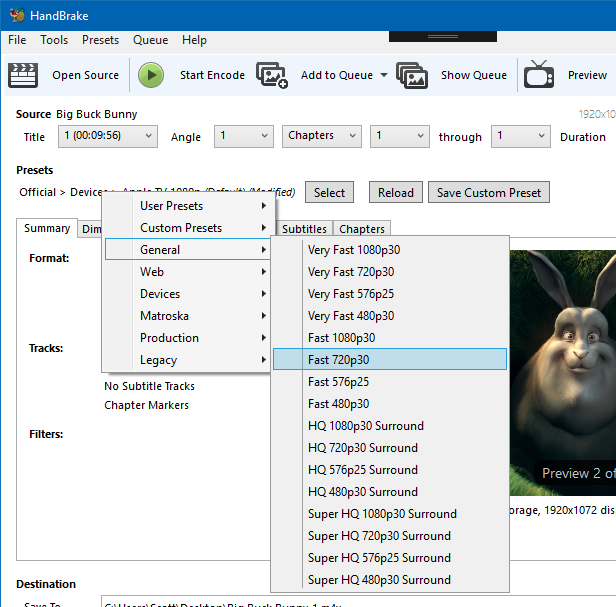Click the Start Encode label

click(212, 75)
